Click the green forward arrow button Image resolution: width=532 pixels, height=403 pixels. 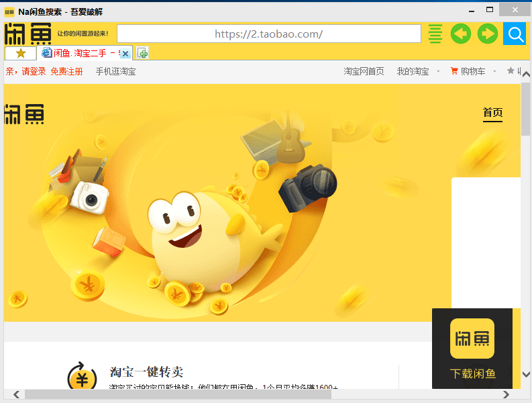[487, 34]
